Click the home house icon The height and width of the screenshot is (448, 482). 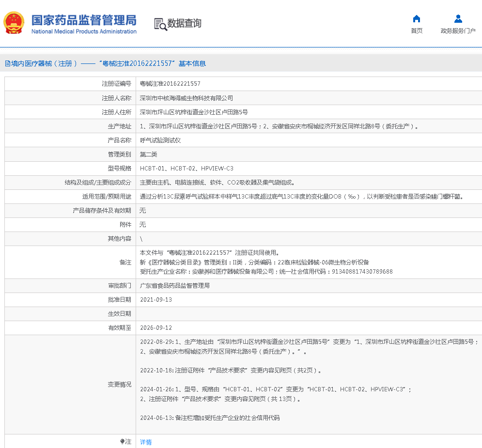click(417, 19)
